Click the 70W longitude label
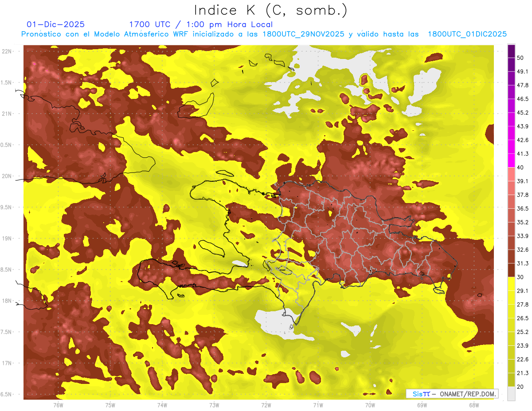Screen dimensions: 532x411 point(370,405)
